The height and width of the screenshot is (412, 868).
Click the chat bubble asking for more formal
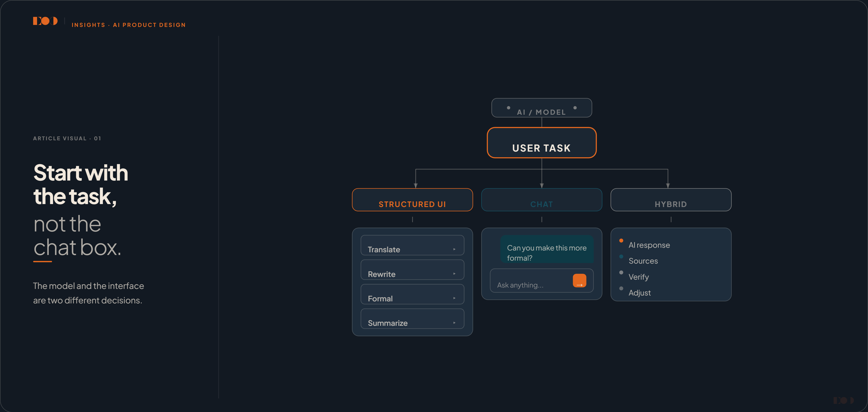click(x=547, y=249)
